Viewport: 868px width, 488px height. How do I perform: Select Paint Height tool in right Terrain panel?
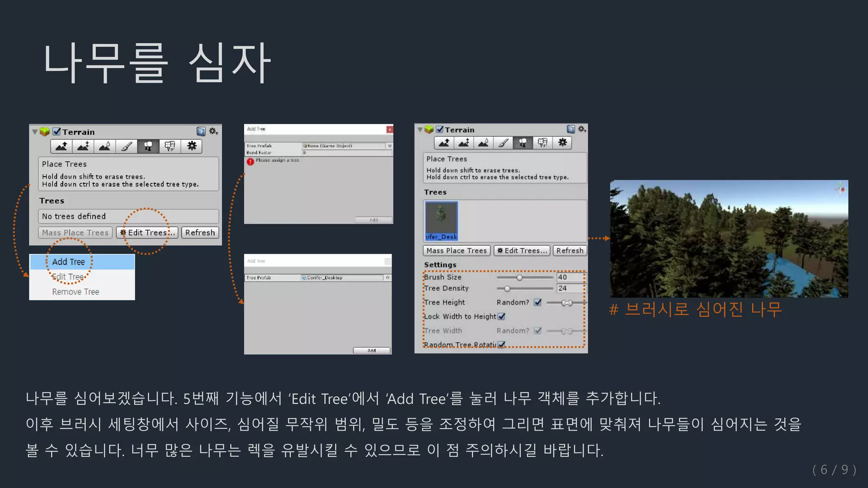pos(464,143)
